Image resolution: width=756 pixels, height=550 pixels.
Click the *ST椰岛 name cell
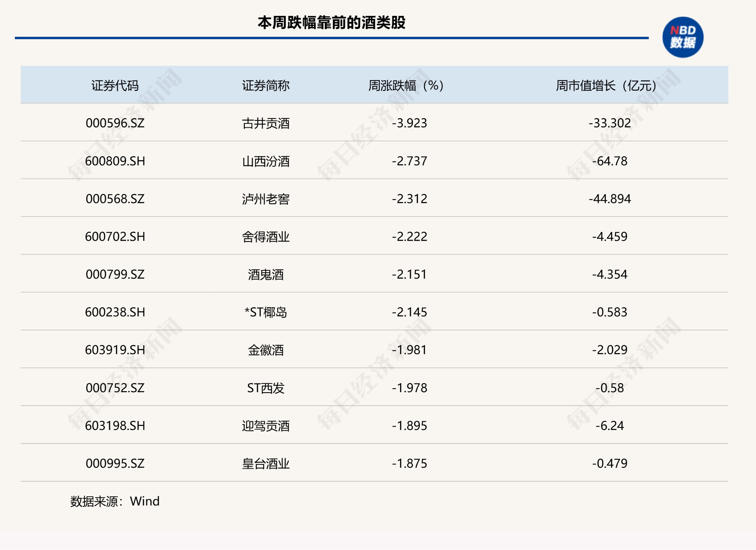(x=266, y=312)
